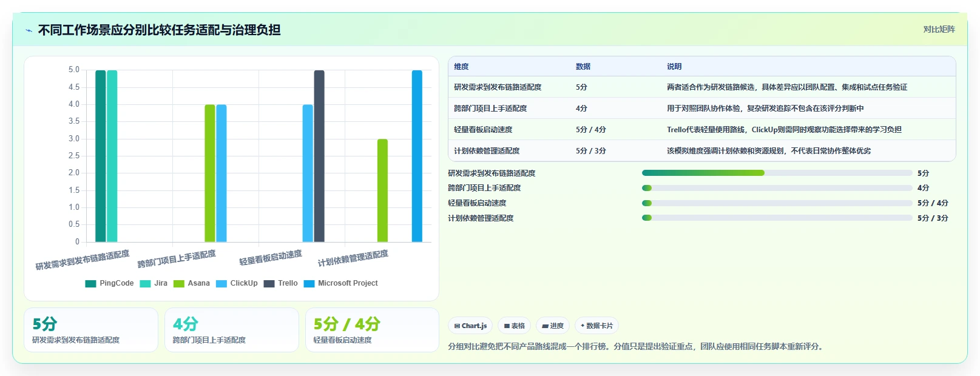Click progress row label 轻量看板启动速度
Viewport: 980px width, 376px height.
coord(477,203)
